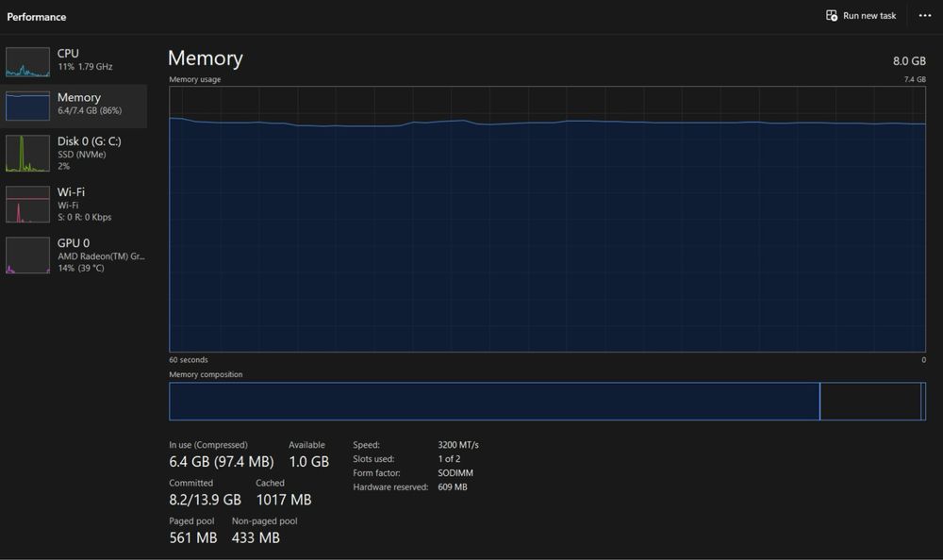Open the Disk 0 (G: C:) section
The image size is (943, 560).
pyautogui.click(x=74, y=154)
